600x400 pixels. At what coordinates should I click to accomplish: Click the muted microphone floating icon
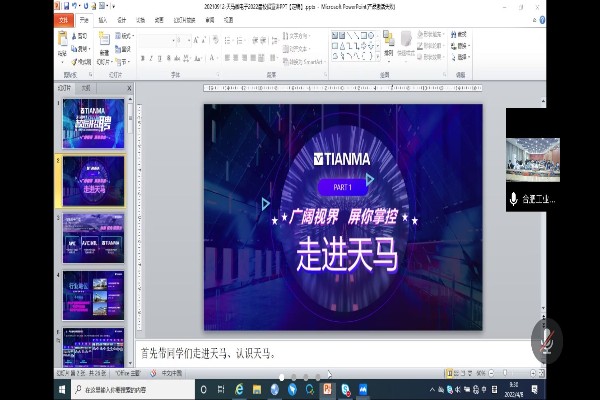[546, 340]
